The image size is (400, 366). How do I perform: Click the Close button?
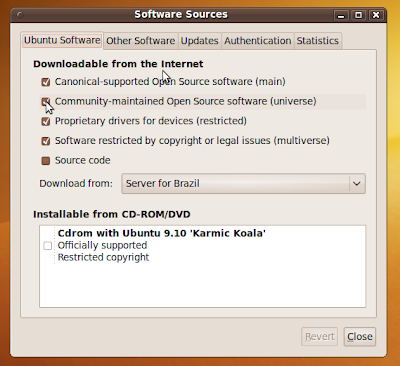click(x=360, y=336)
